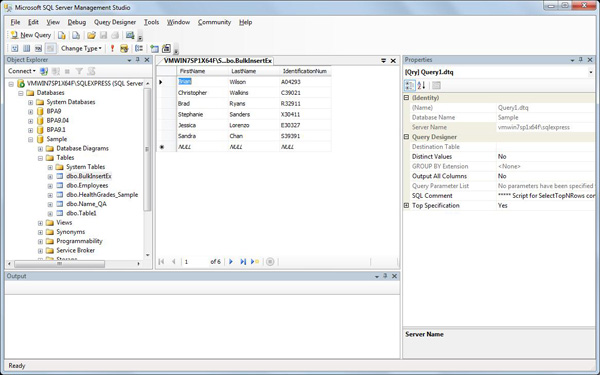Image resolution: width=600 pixels, height=375 pixels.
Task: Toggle auto-hide pin on Properties panel
Action: point(580,60)
